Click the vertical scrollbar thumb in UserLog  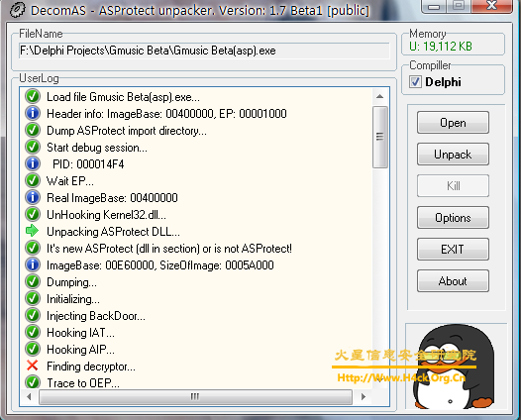point(379,137)
